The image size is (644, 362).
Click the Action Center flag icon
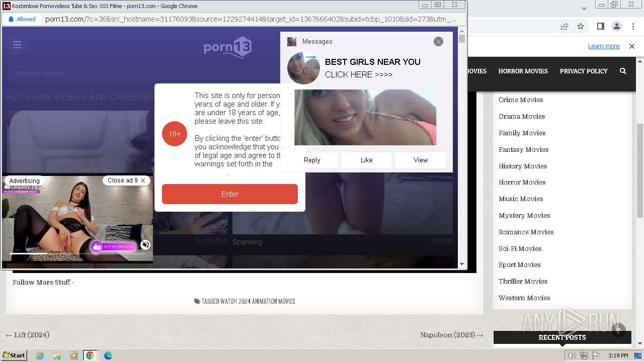(596, 355)
